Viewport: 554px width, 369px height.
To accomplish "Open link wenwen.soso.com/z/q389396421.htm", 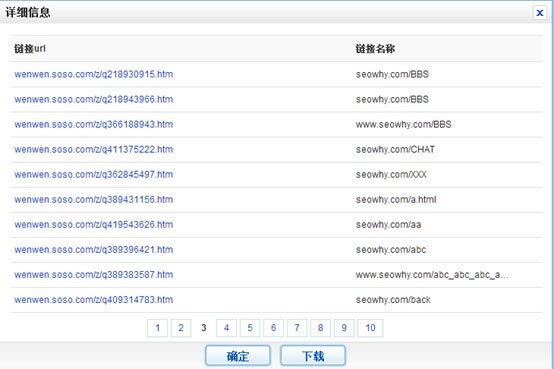I will click(94, 250).
